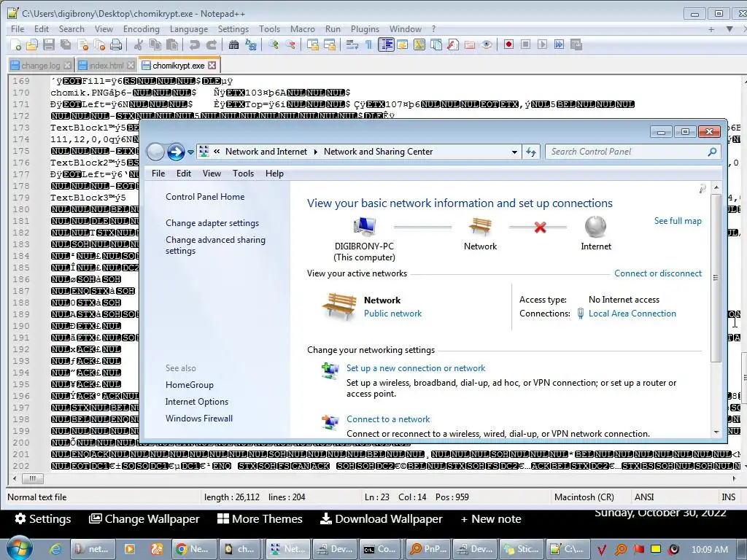Click the Save Recorded Macro icon
747x560 pixels.
pyautogui.click(x=576, y=44)
